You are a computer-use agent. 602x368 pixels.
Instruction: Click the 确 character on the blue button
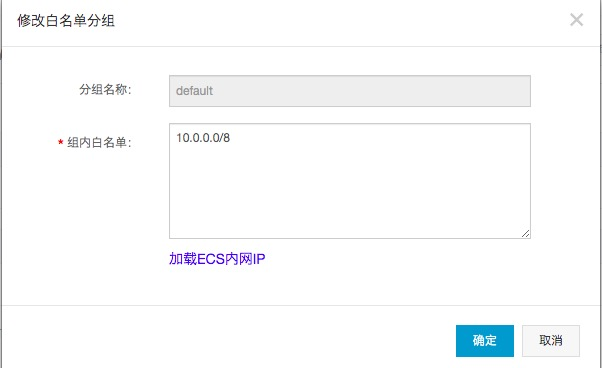pyautogui.click(x=478, y=341)
